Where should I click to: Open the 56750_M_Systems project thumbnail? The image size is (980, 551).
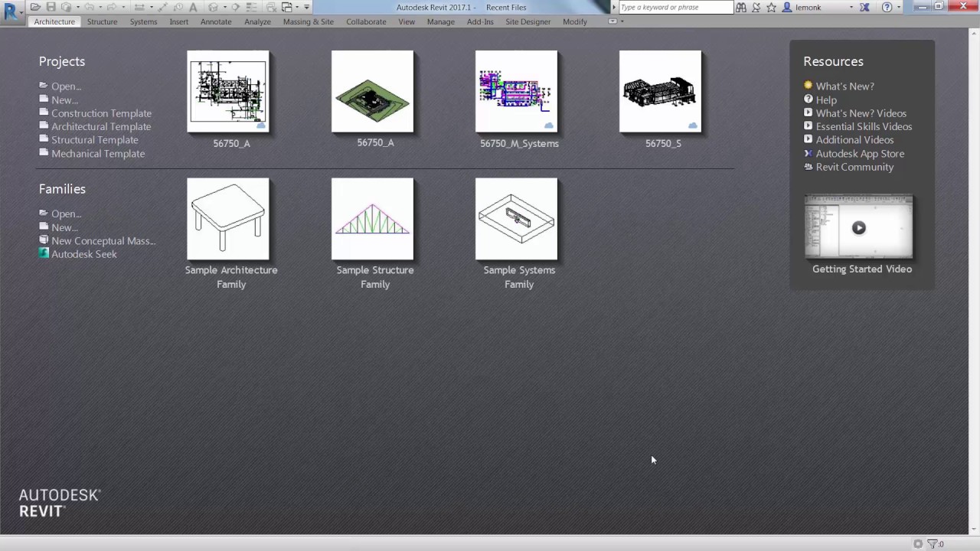point(516,92)
